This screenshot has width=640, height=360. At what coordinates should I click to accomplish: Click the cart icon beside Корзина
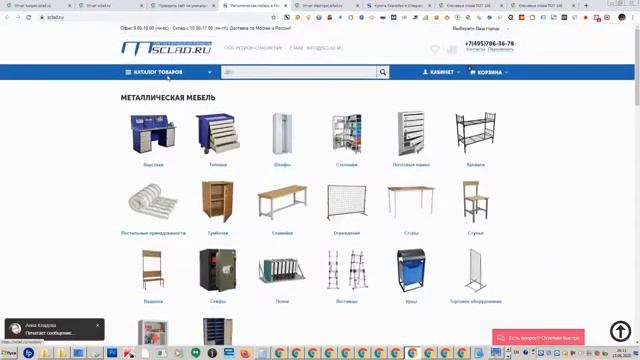pos(473,72)
